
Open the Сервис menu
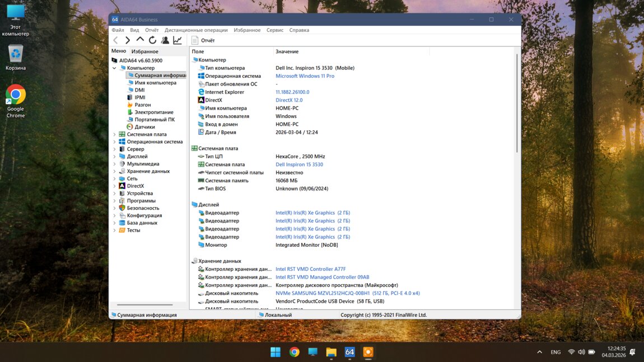coord(274,30)
